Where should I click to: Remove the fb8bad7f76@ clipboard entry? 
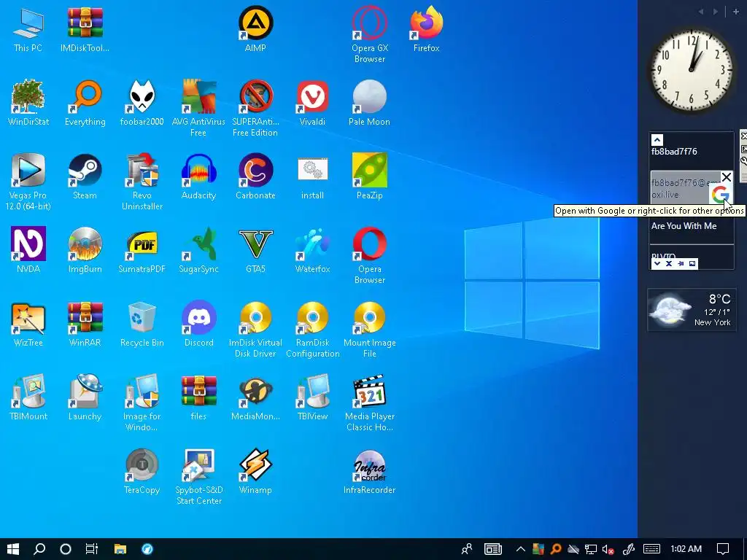(x=726, y=178)
